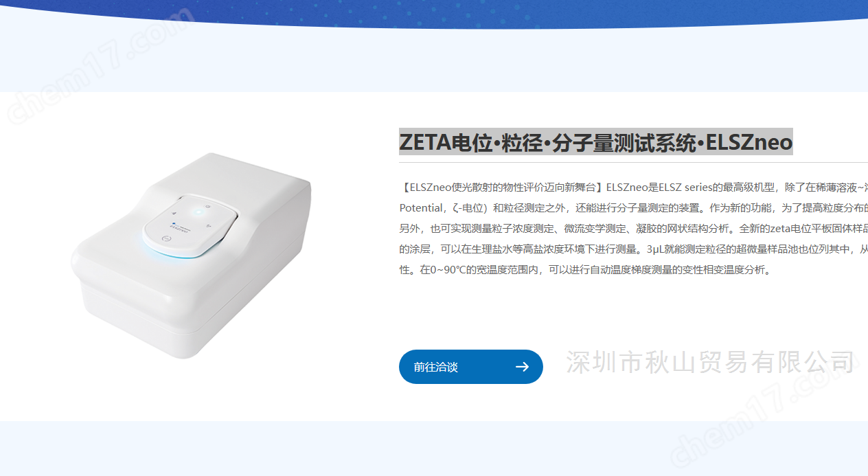This screenshot has height=476, width=868.
Task: Click the chem17.com watermark at the bottom right
Action: pyautogui.click(x=768, y=416)
